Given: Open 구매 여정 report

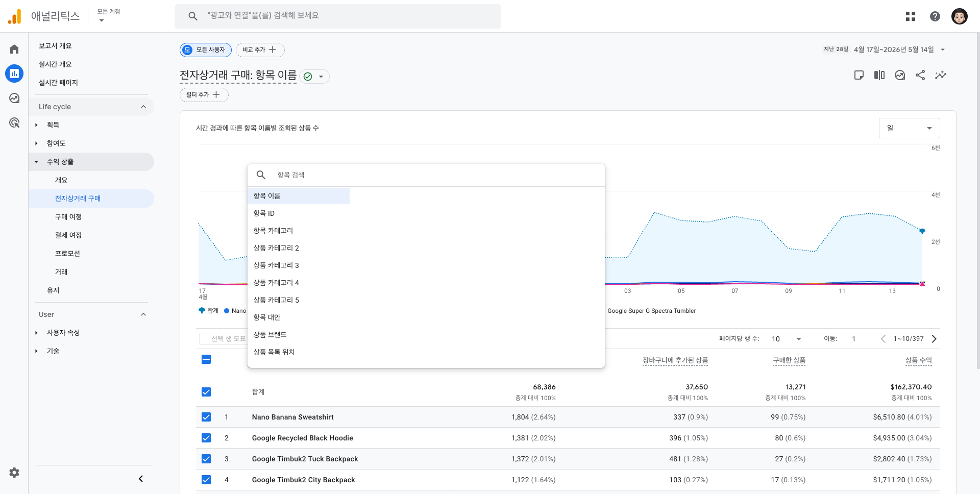Looking at the screenshot, I should tap(68, 217).
